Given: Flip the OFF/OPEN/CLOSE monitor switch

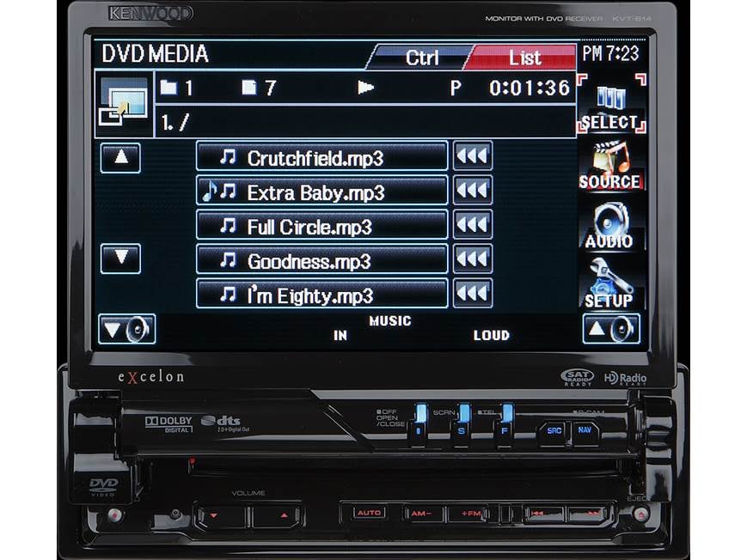Looking at the screenshot, I should [420, 425].
